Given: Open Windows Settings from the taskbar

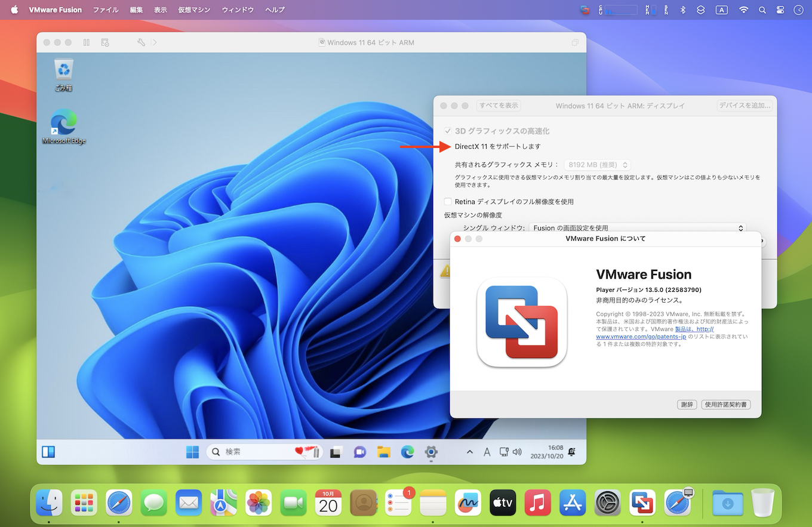Looking at the screenshot, I should point(431,452).
